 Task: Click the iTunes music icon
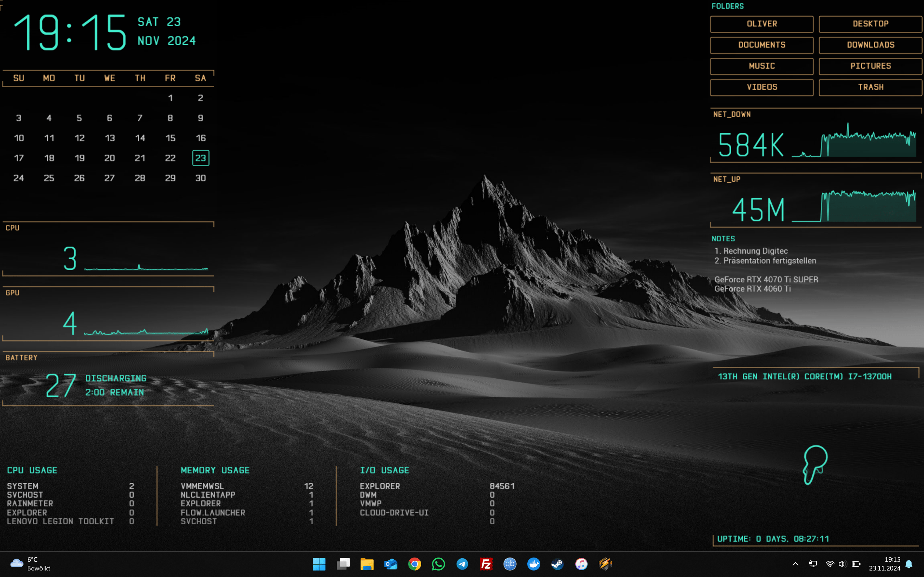click(x=581, y=564)
